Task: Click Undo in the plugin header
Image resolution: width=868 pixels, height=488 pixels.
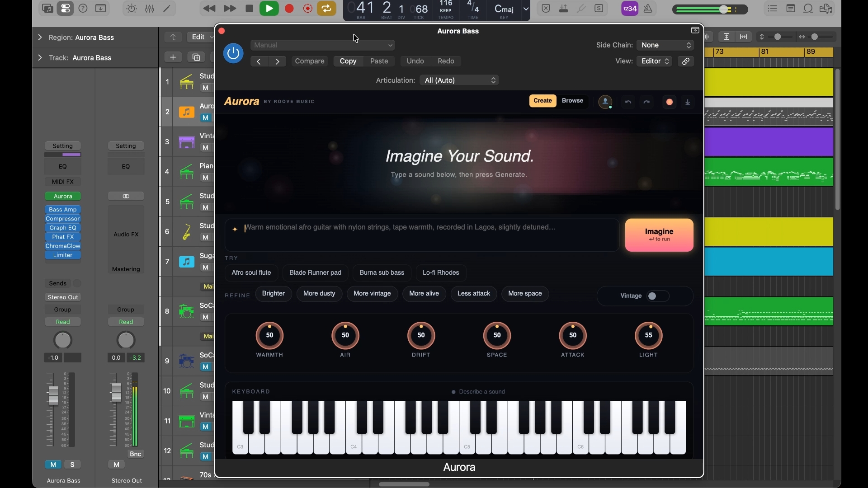Action: pos(415,61)
